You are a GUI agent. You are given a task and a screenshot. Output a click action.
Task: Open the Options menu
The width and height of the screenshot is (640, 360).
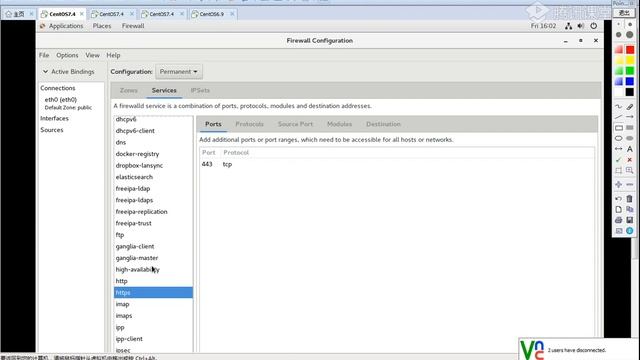pos(67,55)
